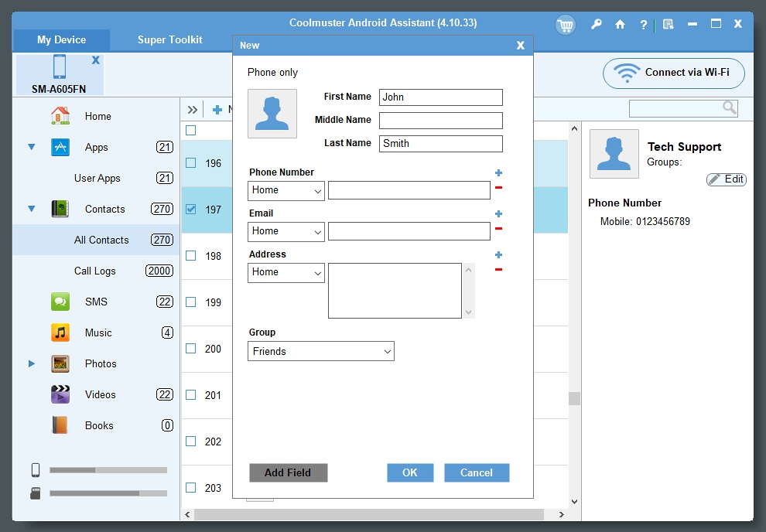Open the Address type dropdown
Viewport: 766px width, 532px height.
[x=286, y=272]
